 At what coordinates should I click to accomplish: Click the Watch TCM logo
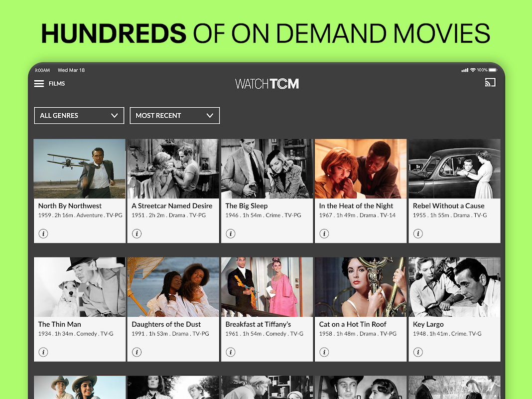pos(267,83)
